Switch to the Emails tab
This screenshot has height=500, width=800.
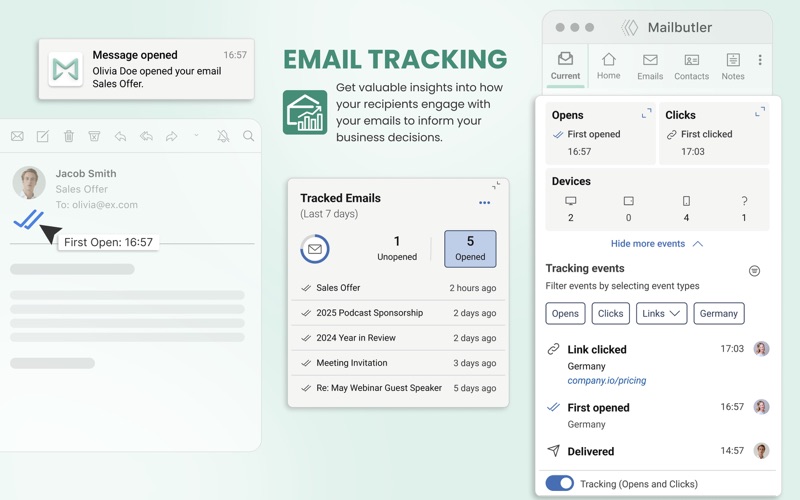tap(650, 66)
